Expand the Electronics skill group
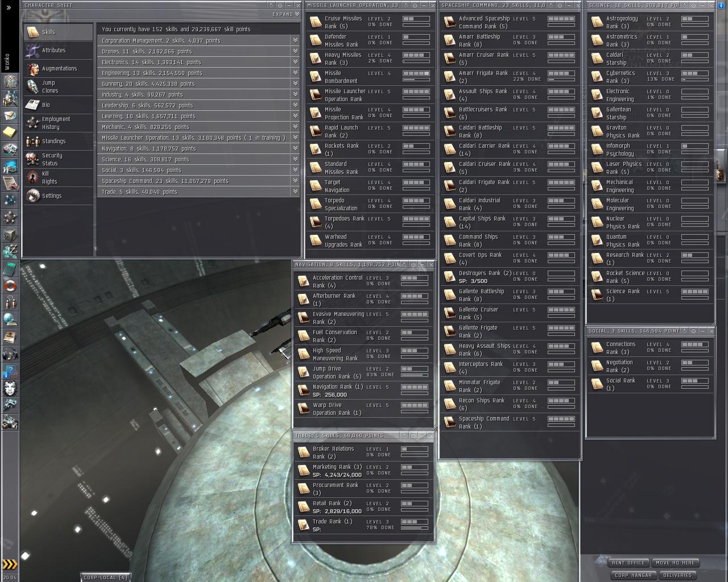This screenshot has width=728, height=582. 295,62
